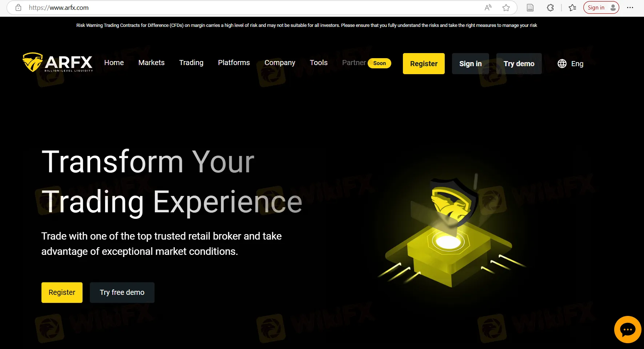Open the browser settings three-dots menu
Screen dimensions: 644x349
tap(630, 7)
